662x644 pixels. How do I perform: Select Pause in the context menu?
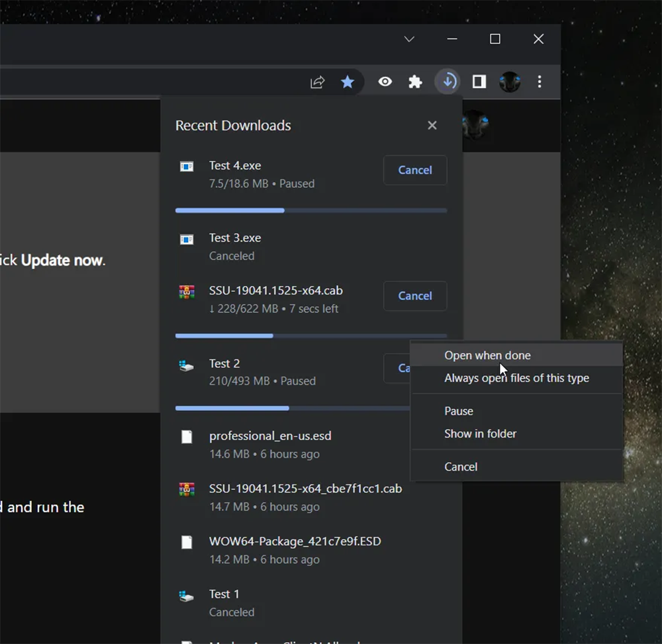[459, 411]
